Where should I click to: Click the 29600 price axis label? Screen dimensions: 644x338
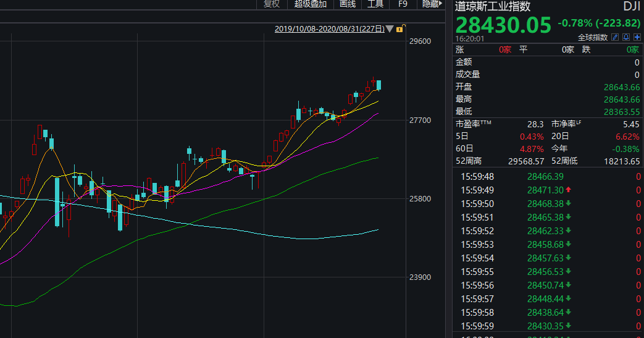[x=420, y=41]
